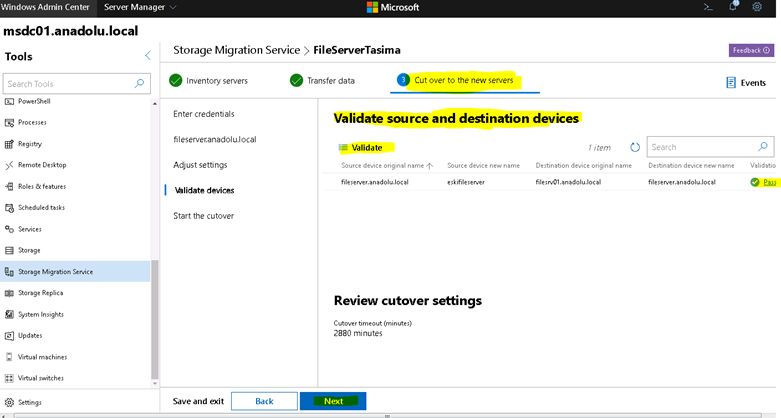Viewport: 781px width, 418px height.
Task: Collapse the Tools pane chevron
Action: (x=147, y=55)
